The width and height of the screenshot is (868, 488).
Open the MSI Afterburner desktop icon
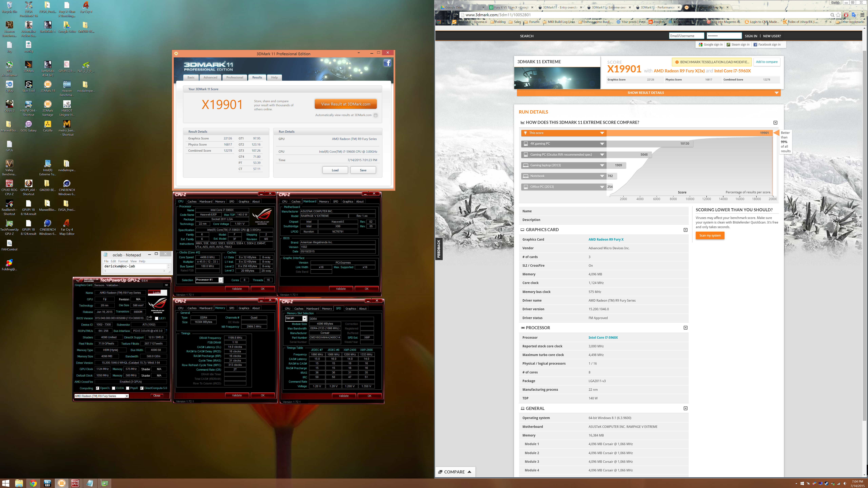(9, 69)
